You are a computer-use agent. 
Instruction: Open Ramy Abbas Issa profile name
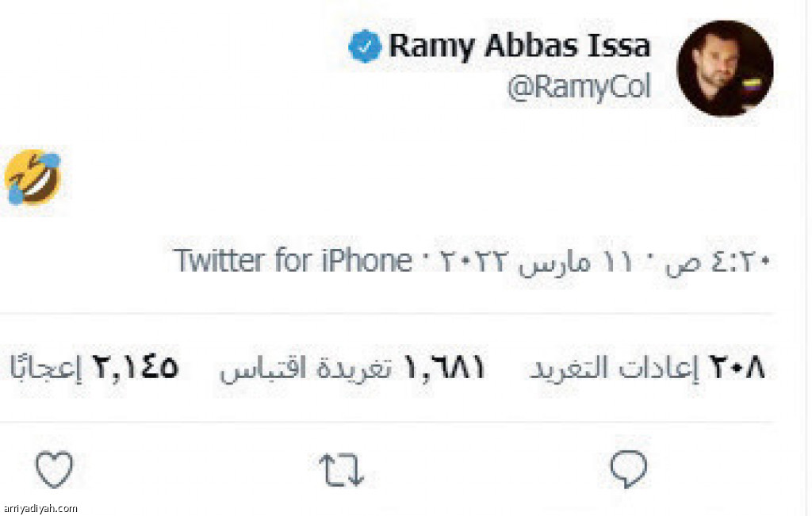pos(519,45)
